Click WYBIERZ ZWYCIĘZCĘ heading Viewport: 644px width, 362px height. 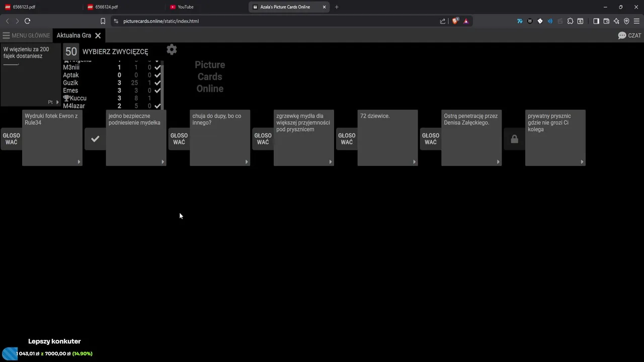click(x=115, y=52)
